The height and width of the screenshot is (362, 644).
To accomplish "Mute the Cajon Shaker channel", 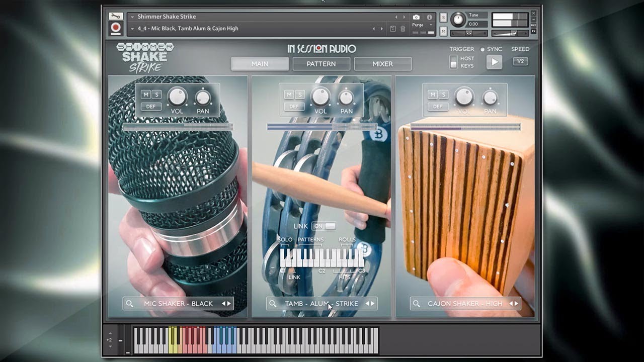I will [433, 95].
